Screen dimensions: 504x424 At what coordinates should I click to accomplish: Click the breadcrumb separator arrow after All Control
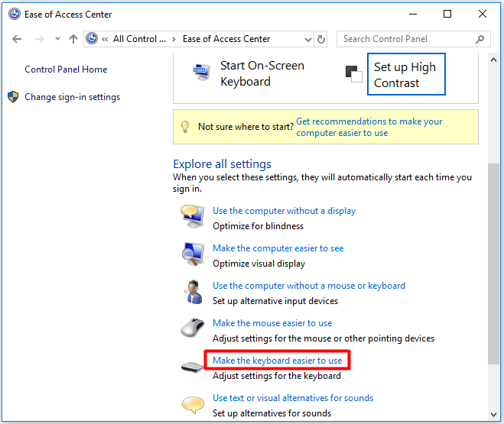[174, 39]
